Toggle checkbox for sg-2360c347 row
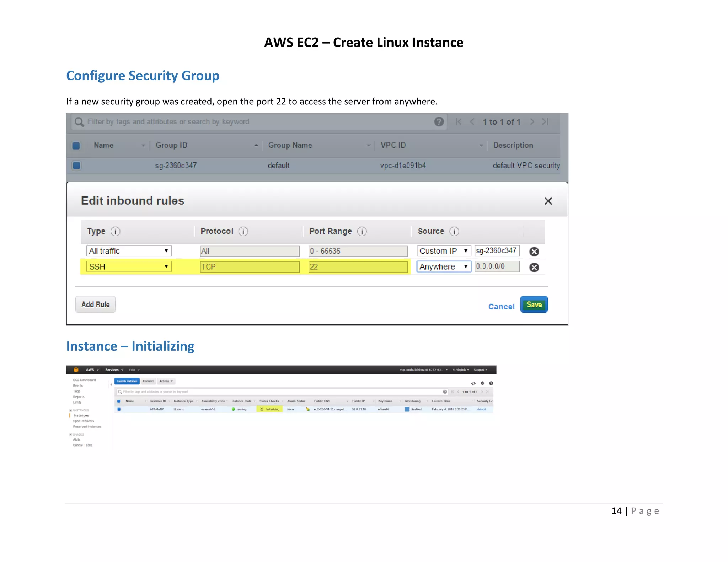Image resolution: width=728 pixels, height=562 pixels. (76, 166)
